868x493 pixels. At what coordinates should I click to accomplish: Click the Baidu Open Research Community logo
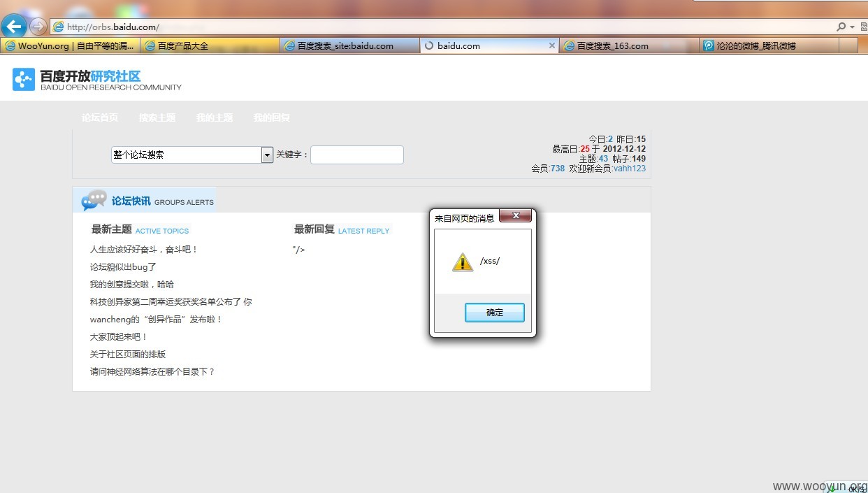(x=96, y=80)
